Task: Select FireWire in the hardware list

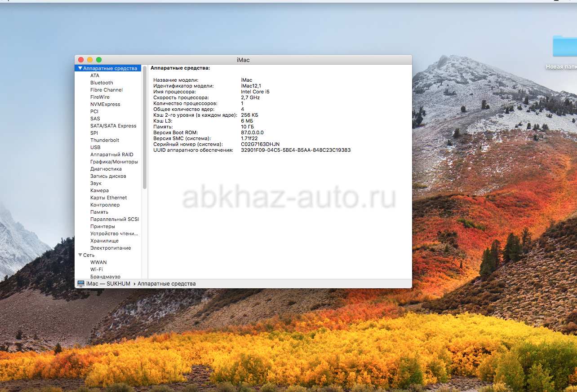Action: pyautogui.click(x=100, y=97)
